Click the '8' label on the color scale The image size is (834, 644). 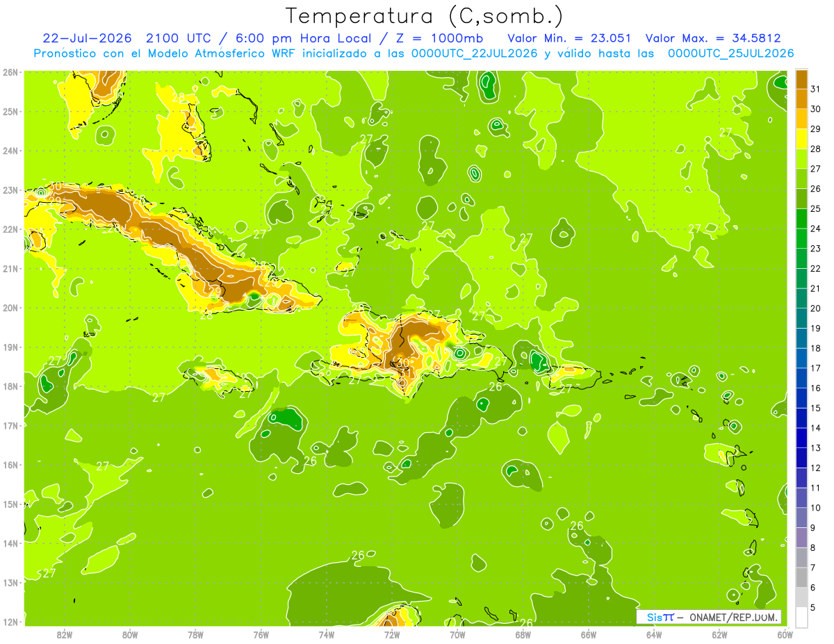(x=813, y=548)
